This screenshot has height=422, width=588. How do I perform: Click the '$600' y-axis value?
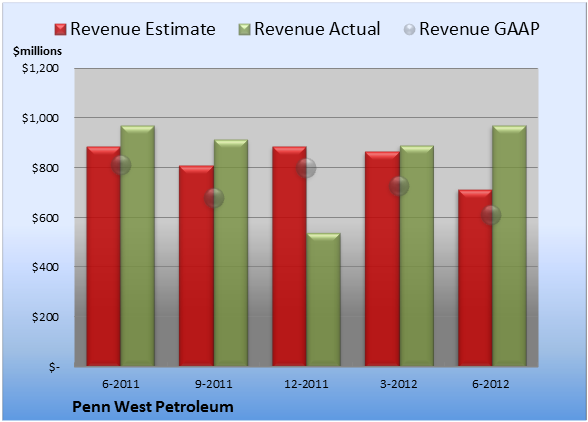45,218
